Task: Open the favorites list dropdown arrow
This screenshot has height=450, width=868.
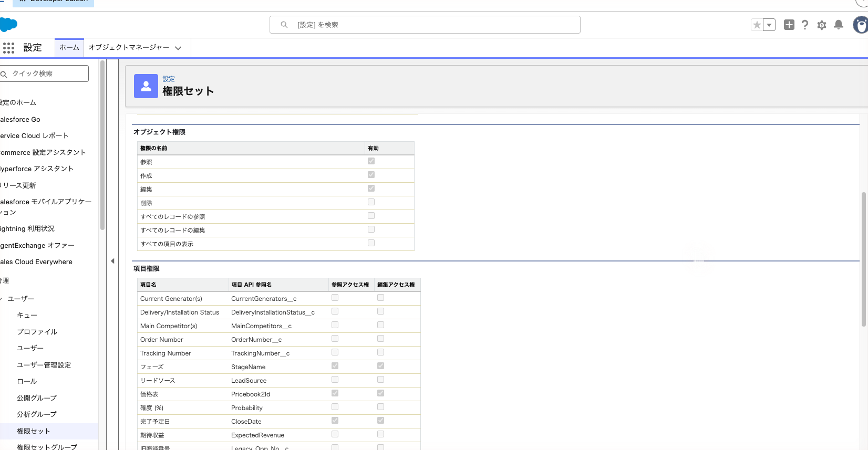Action: click(769, 25)
